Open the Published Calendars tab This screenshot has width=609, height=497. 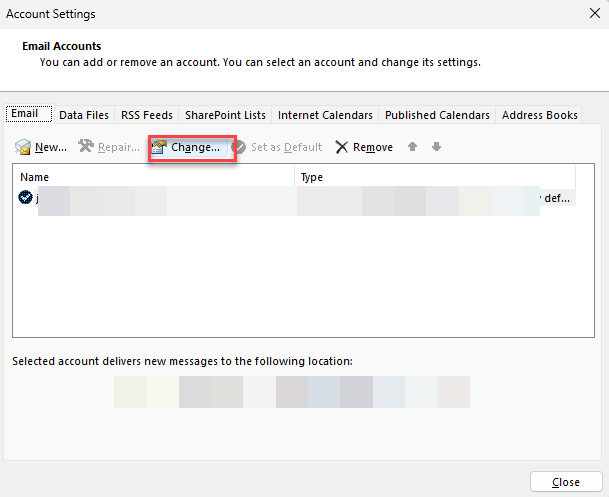[437, 115]
